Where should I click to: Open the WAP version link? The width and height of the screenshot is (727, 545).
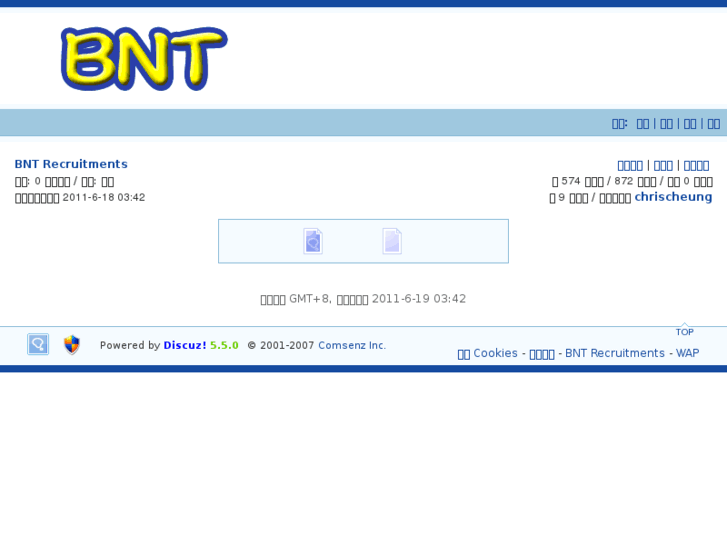point(688,353)
